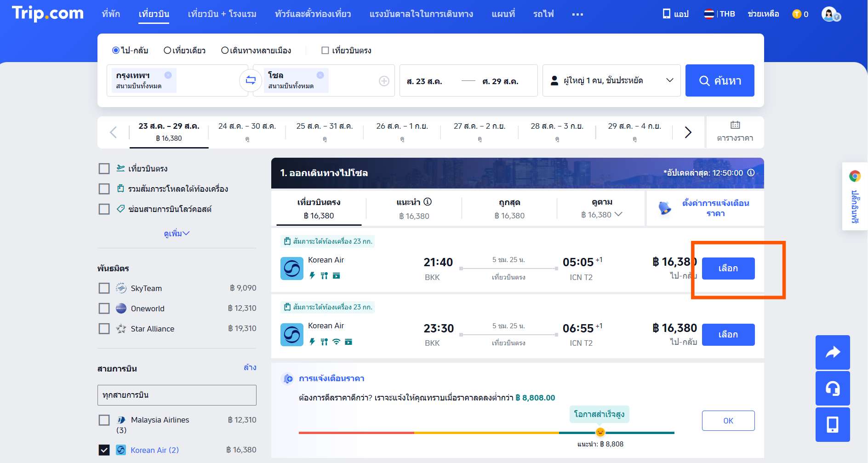
Task: Click the add destination plus icon
Action: point(384,81)
